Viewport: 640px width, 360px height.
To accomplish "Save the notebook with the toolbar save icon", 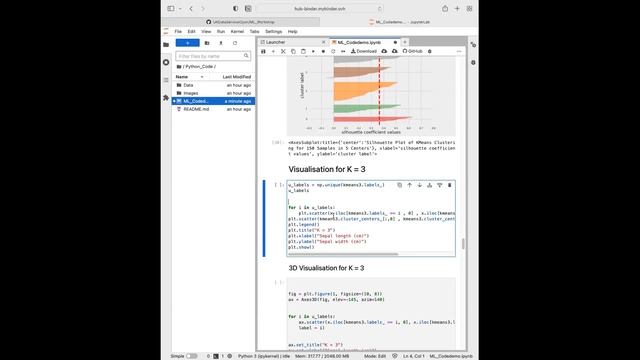I will [263, 51].
